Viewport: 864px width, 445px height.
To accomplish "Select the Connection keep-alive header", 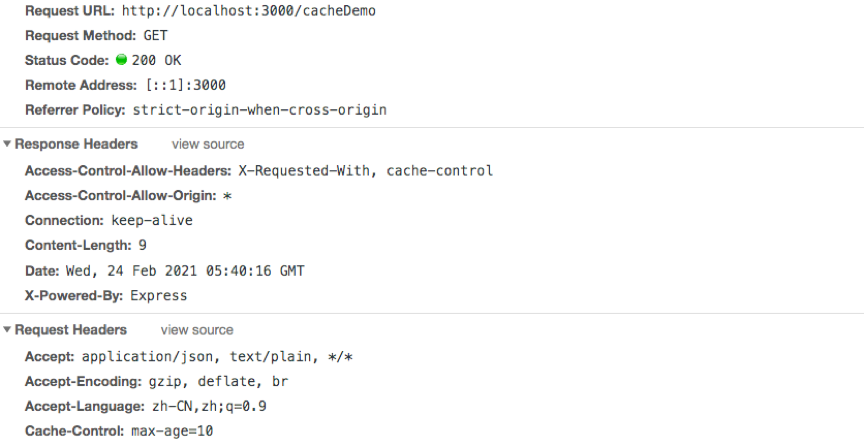I will click(x=108, y=220).
